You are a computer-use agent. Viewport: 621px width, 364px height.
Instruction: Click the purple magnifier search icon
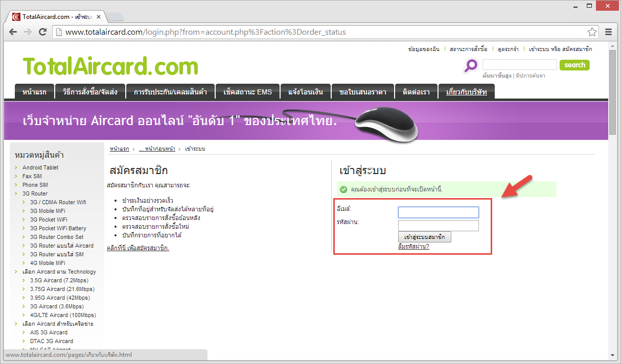[471, 66]
